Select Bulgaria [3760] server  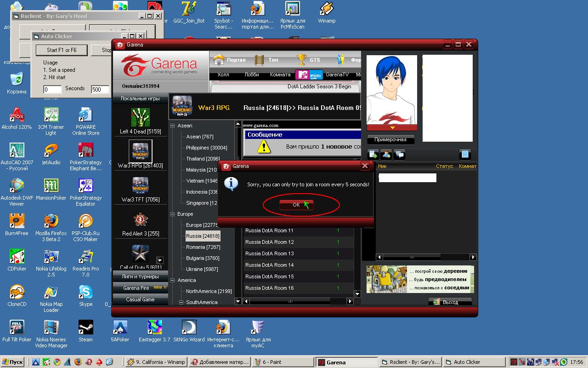point(203,258)
